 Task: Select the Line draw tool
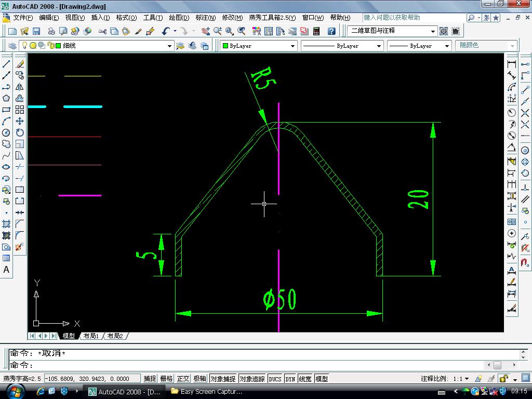(x=6, y=64)
